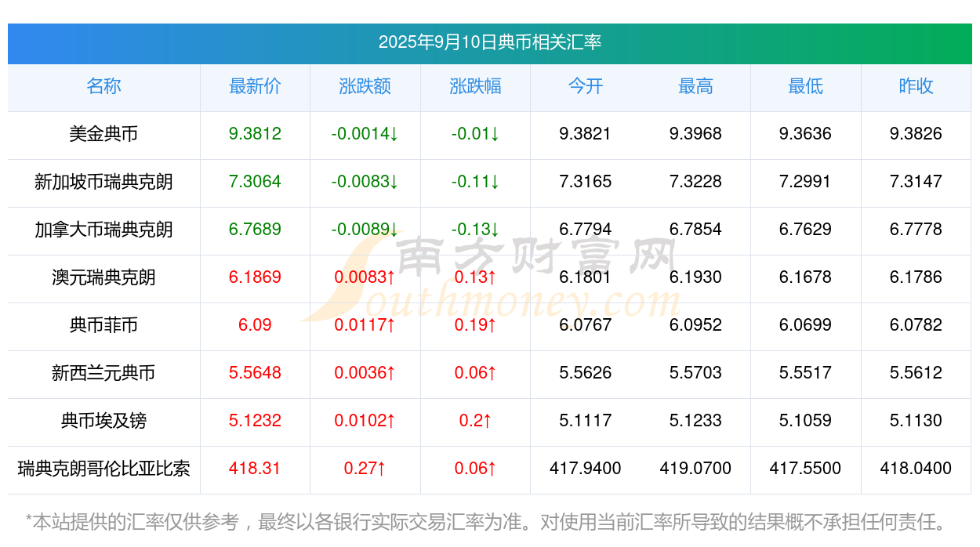Click previous close 418.0400
The height and width of the screenshot is (547, 980).
pyautogui.click(x=916, y=469)
